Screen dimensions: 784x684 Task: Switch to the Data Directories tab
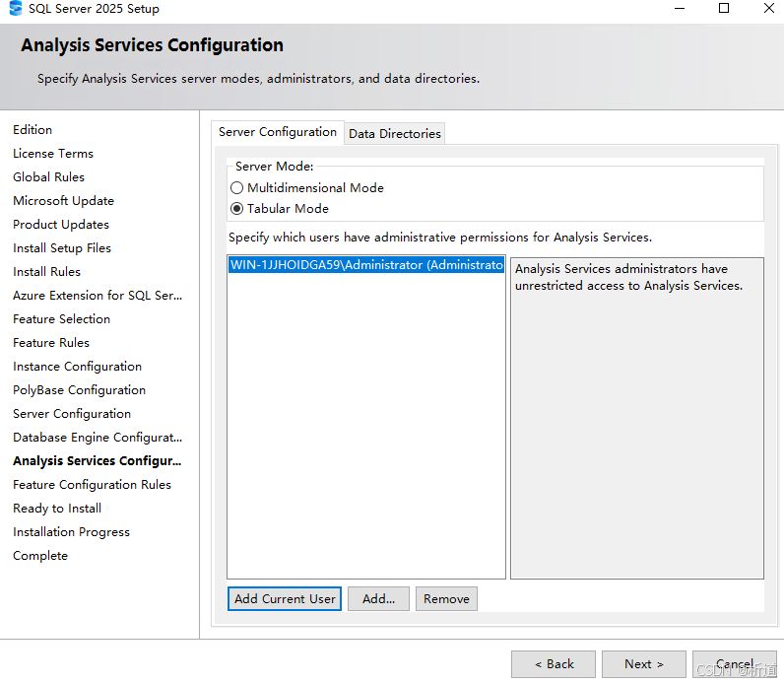tap(394, 133)
